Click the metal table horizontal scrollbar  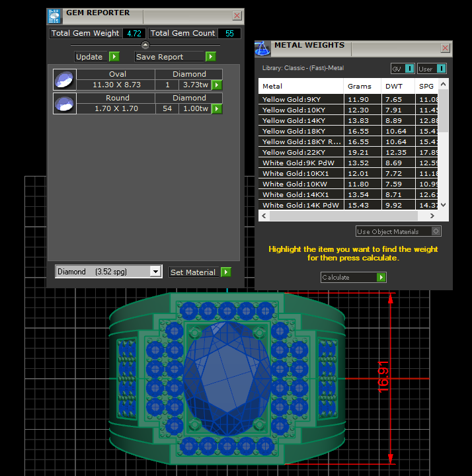(344, 216)
